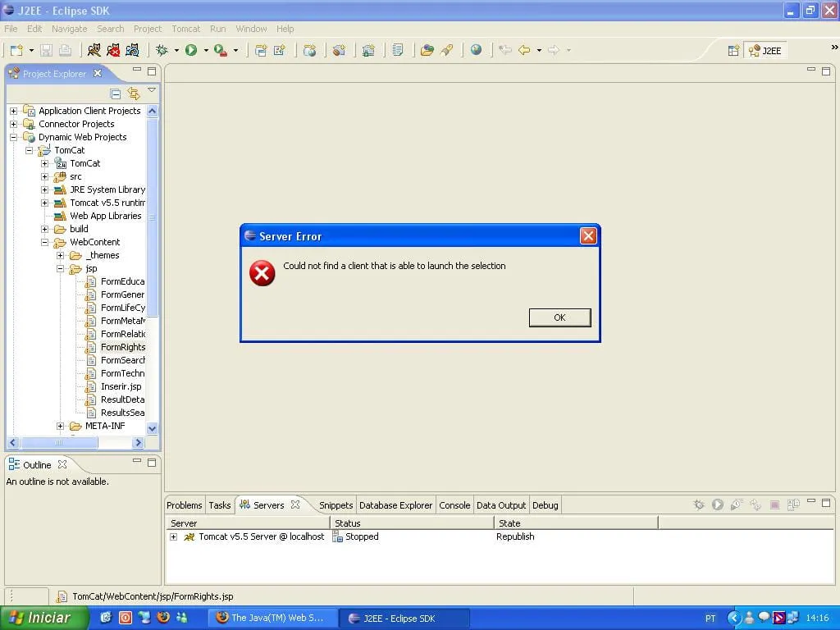Open the Debug button dropdown arrow
Screen dimensions: 840x630
pyautogui.click(x=176, y=50)
